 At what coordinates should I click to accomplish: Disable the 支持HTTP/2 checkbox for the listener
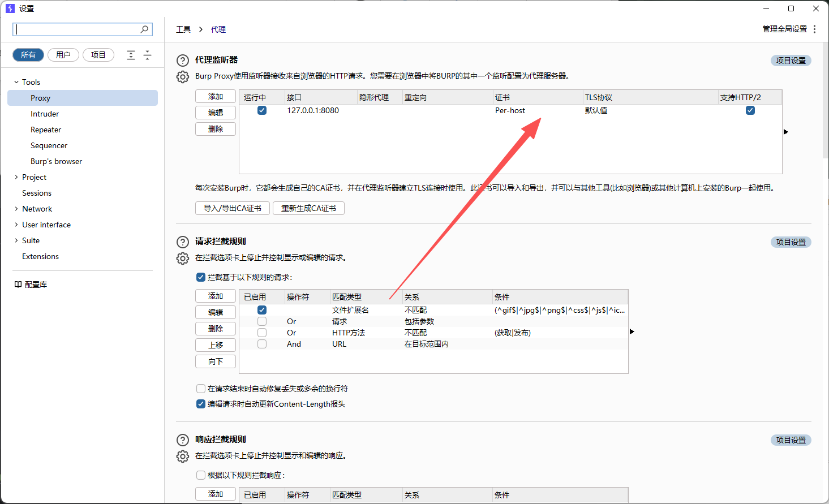coord(750,110)
